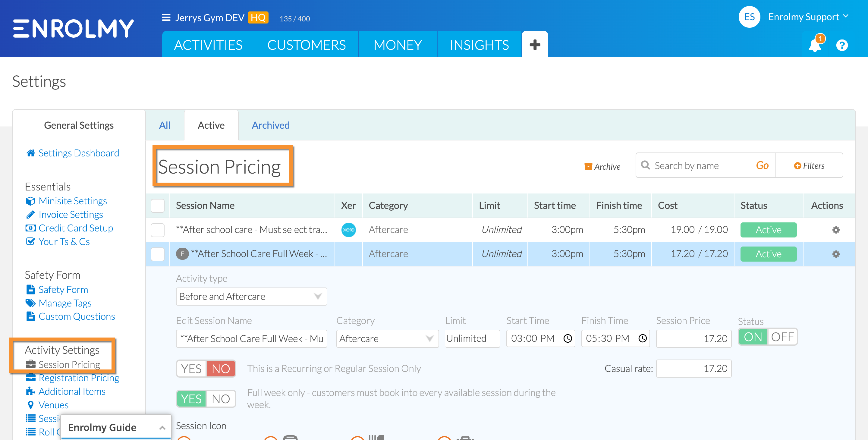The height and width of the screenshot is (440, 868).
Task: Click the Xero icon in the first row
Action: (x=348, y=230)
